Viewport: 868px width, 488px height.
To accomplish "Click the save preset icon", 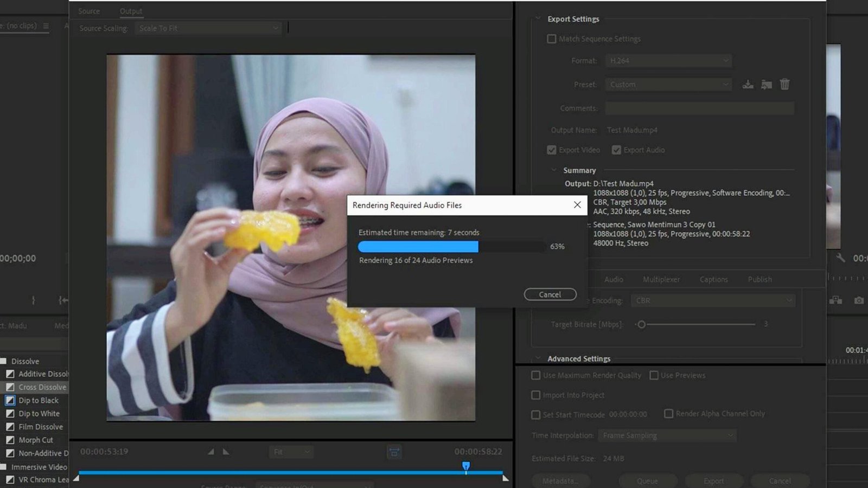I will click(748, 85).
